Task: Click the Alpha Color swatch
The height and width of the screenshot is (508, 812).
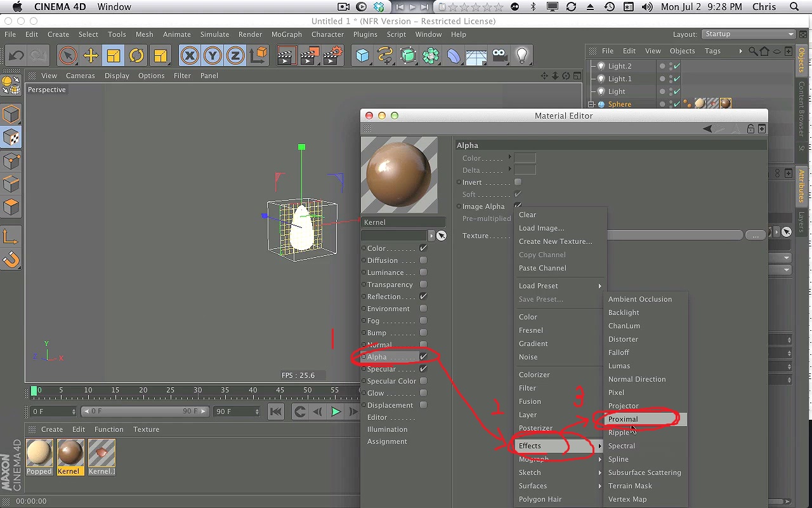Action: [525, 158]
